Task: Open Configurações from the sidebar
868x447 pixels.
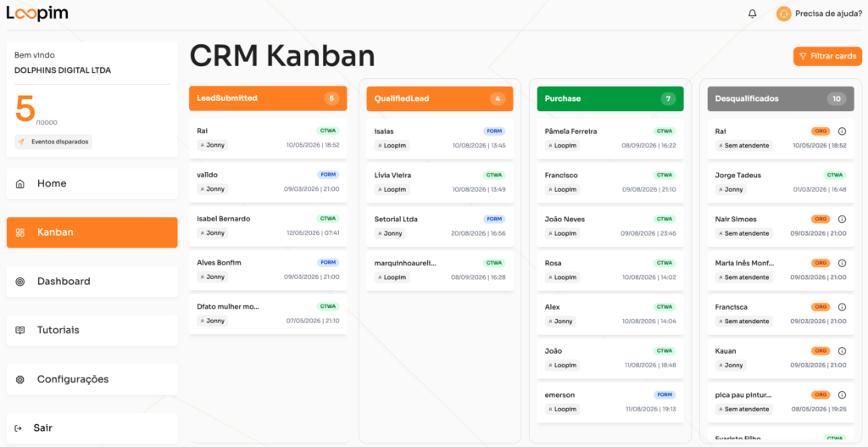Action: (x=92, y=379)
